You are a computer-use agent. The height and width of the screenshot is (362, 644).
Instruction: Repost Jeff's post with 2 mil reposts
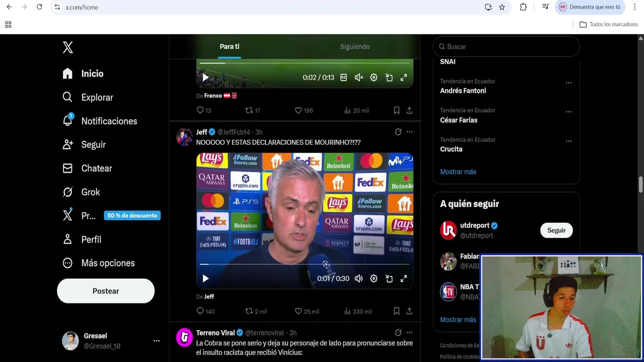point(256,311)
